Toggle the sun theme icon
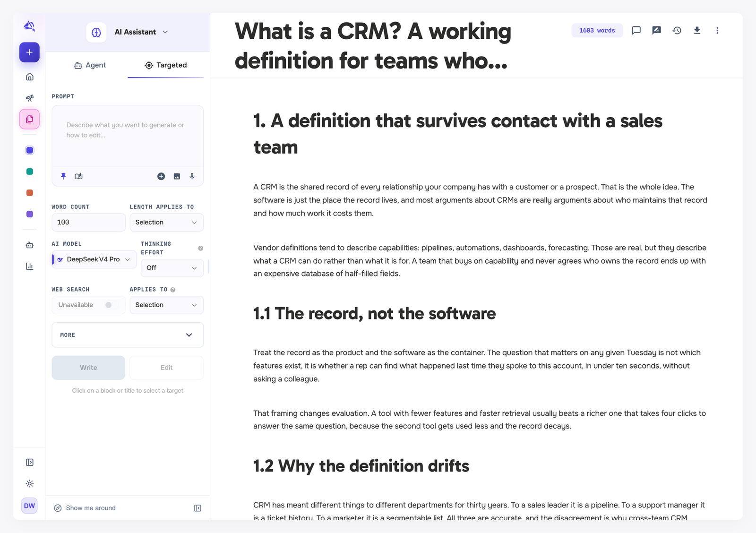Viewport: 756px width, 533px height. pos(29,483)
